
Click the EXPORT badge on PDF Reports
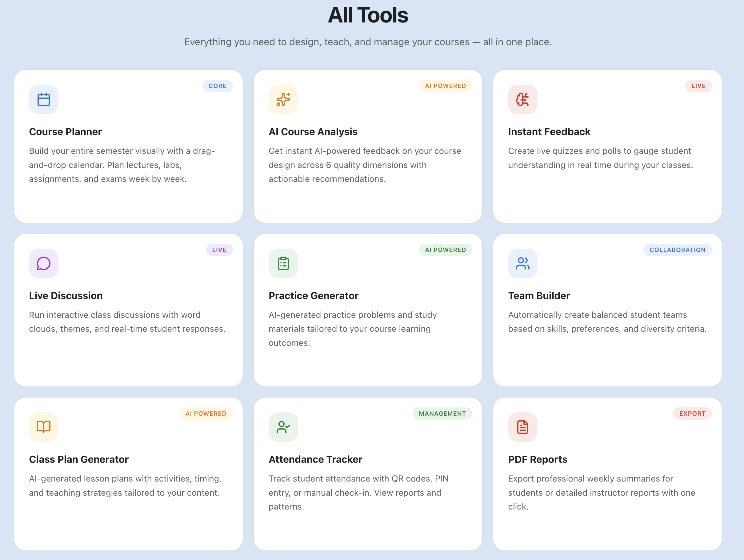[693, 413]
